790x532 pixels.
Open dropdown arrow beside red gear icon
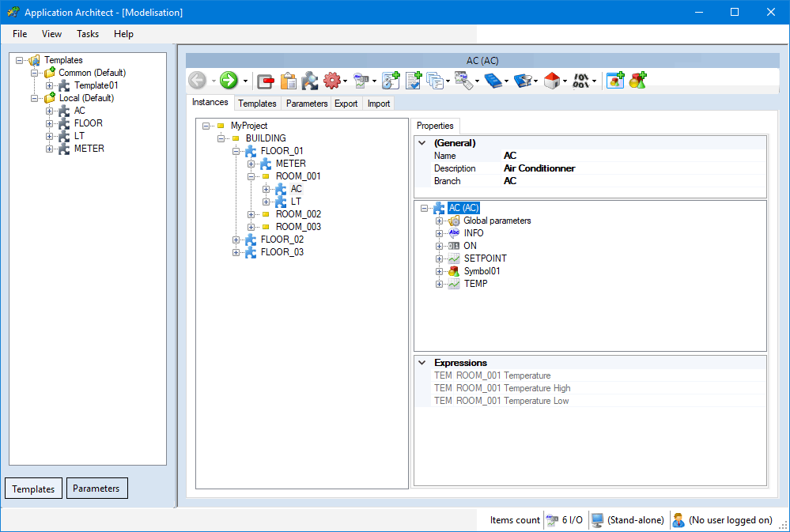pyautogui.click(x=345, y=81)
